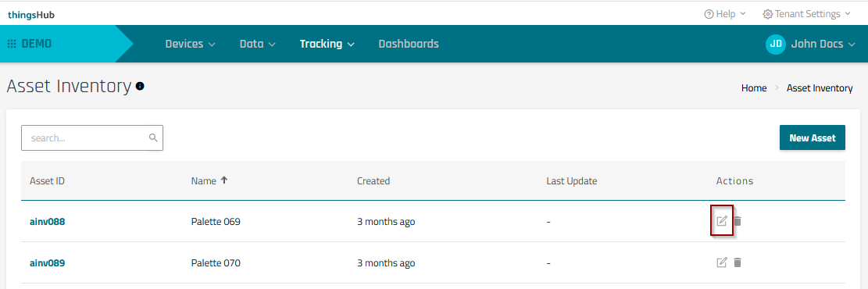868x289 pixels.
Task: Create a New Asset
Action: [x=812, y=137]
